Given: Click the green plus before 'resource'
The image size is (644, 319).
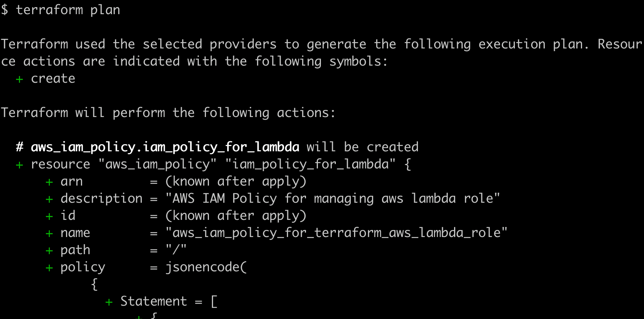Looking at the screenshot, I should coord(19,165).
